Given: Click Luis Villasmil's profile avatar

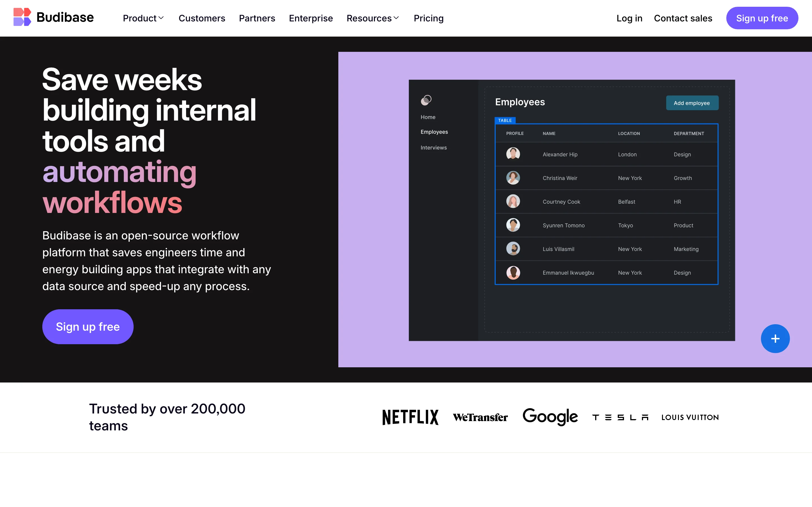Looking at the screenshot, I should coord(513,249).
